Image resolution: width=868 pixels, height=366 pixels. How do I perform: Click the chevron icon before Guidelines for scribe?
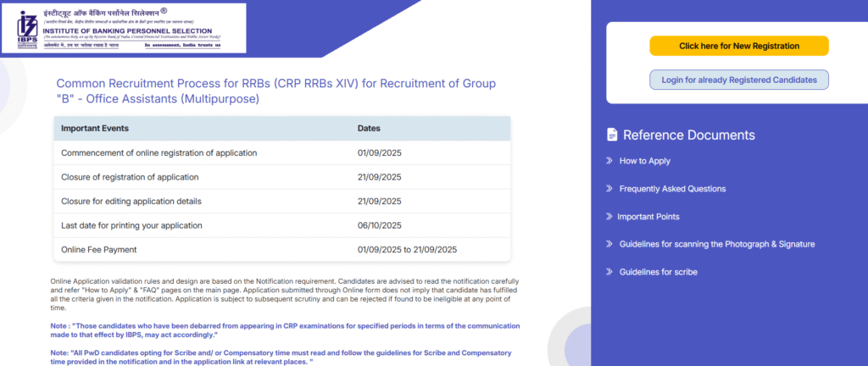tap(609, 272)
